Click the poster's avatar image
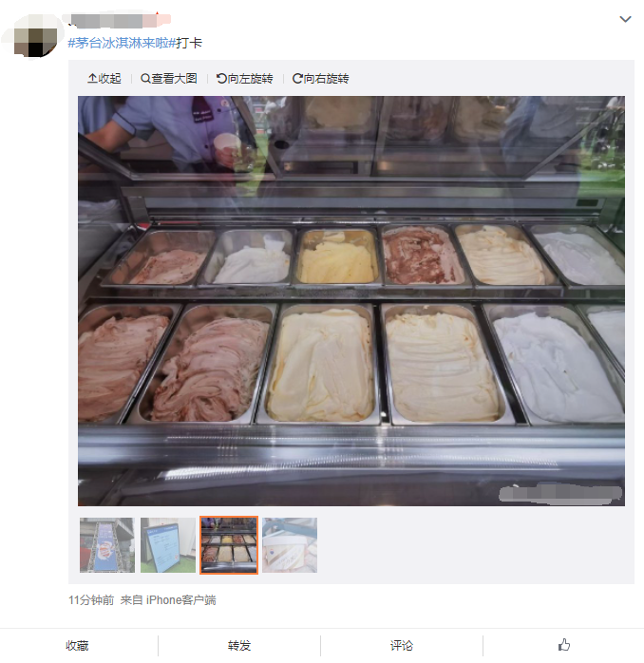This screenshot has height=663, width=644. 35,36
